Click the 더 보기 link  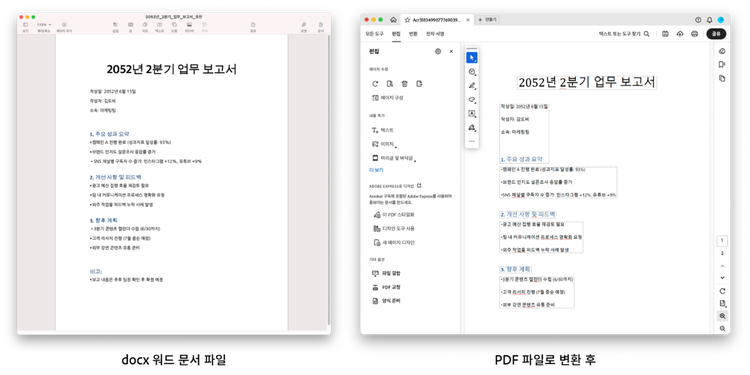[376, 170]
